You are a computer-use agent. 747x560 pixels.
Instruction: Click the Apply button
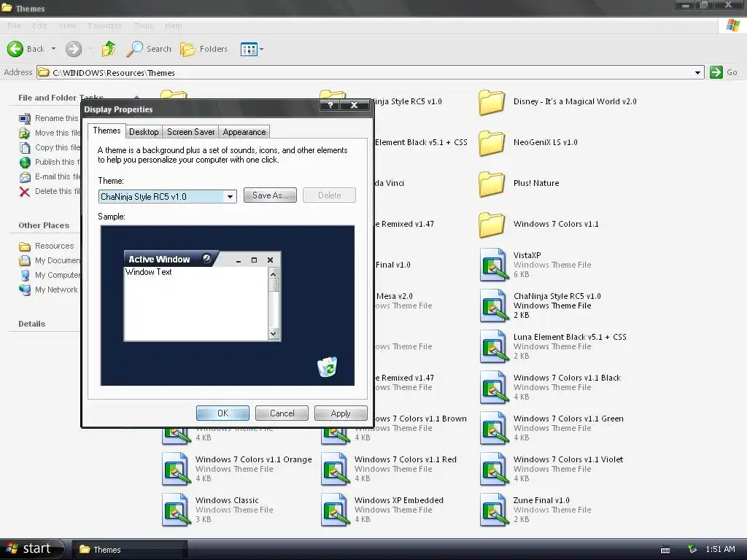click(x=341, y=413)
